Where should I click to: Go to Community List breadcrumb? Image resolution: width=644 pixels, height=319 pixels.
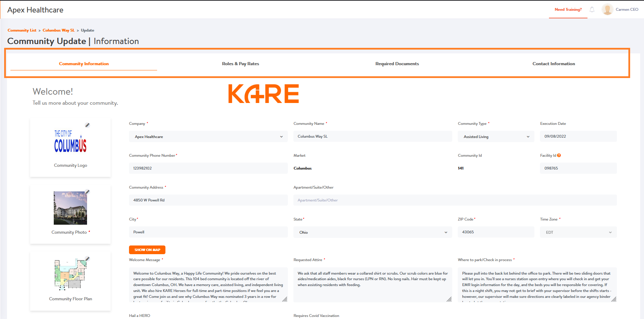pos(22,31)
